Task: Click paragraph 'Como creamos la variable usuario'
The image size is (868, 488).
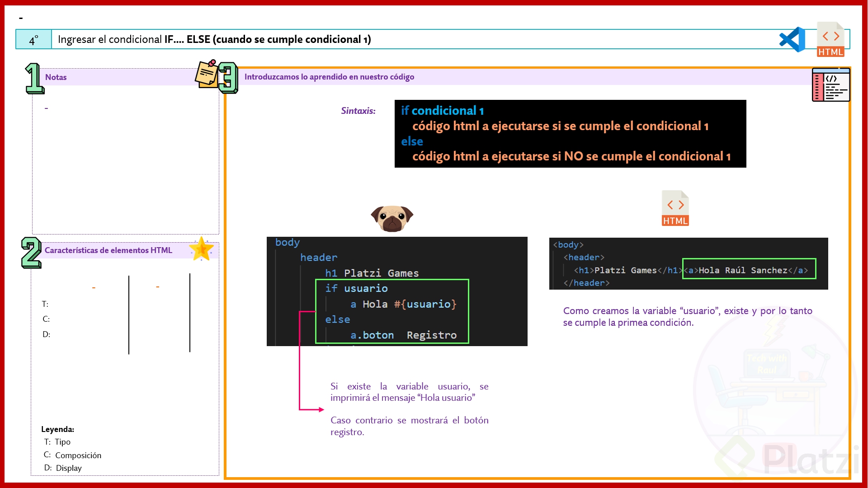Action: 688,316
